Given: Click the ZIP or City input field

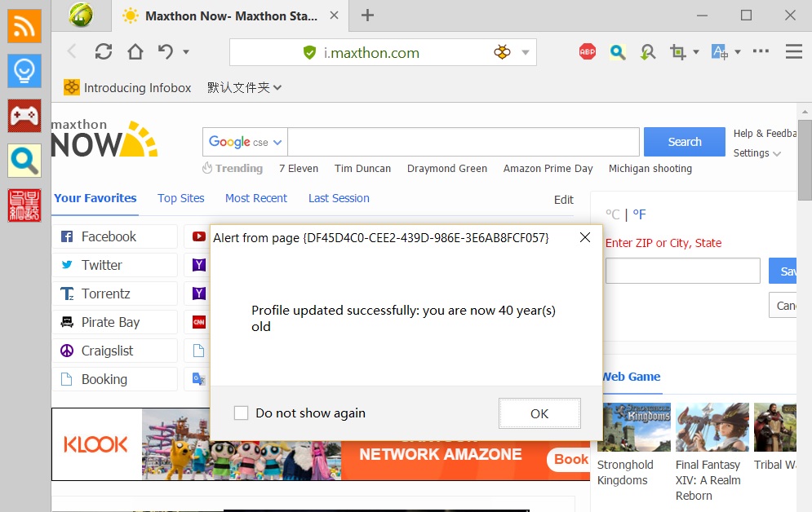Looking at the screenshot, I should click(682, 271).
